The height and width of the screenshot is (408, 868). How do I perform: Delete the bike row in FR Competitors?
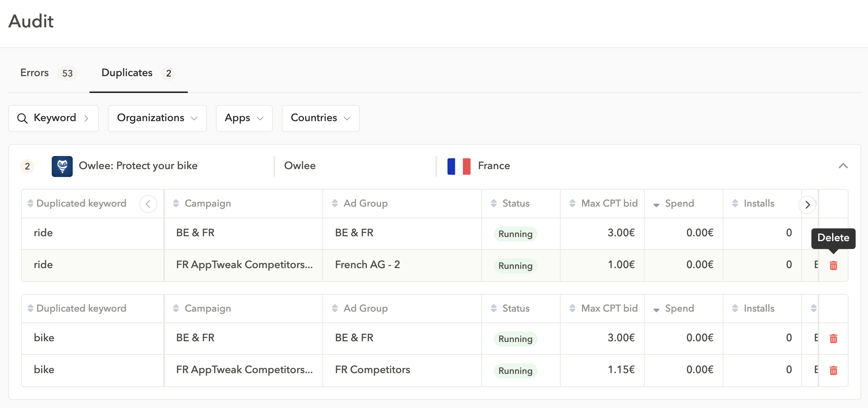click(x=834, y=370)
